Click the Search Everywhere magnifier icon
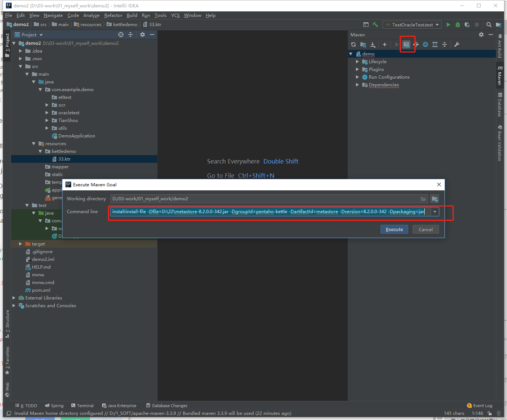 tap(489, 25)
